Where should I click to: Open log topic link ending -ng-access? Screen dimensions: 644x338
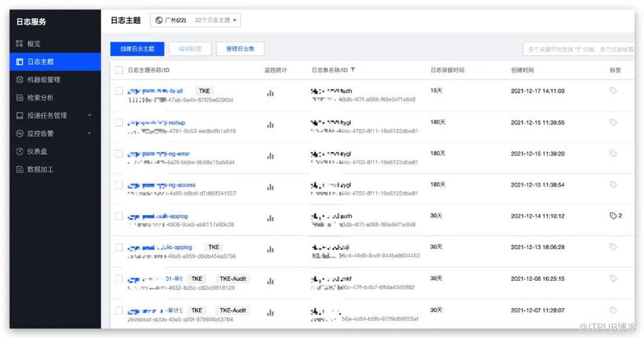(x=161, y=185)
